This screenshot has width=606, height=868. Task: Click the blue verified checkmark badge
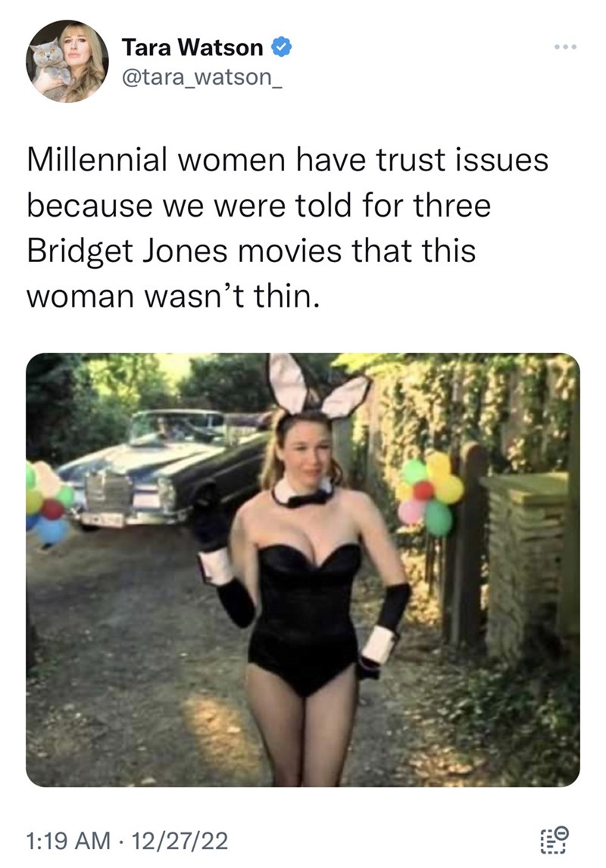(x=281, y=47)
